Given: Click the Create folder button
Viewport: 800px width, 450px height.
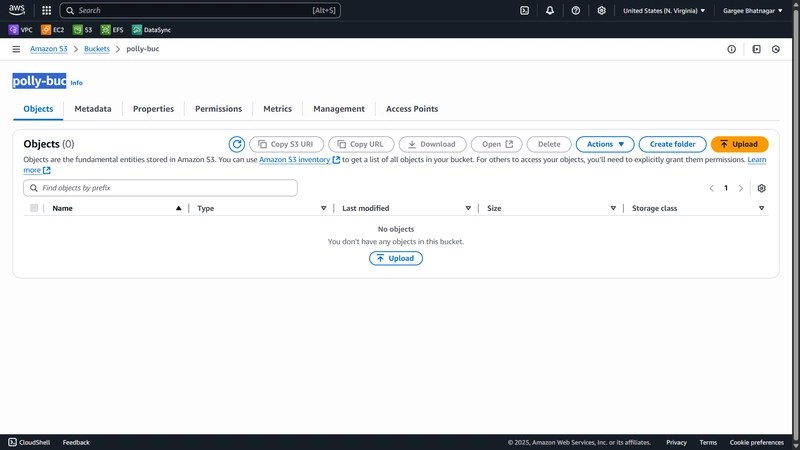Looking at the screenshot, I should [672, 144].
